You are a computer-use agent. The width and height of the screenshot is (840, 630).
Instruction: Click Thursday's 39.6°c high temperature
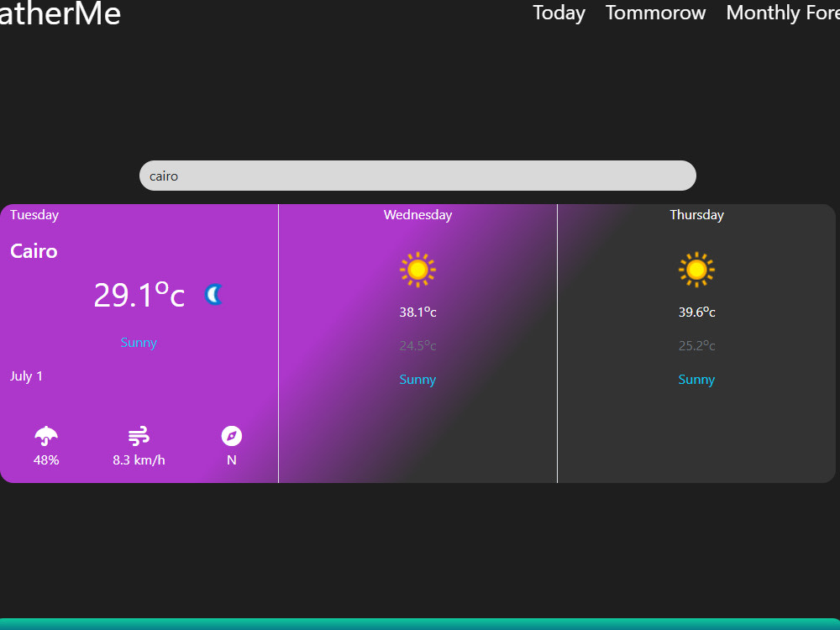point(696,312)
